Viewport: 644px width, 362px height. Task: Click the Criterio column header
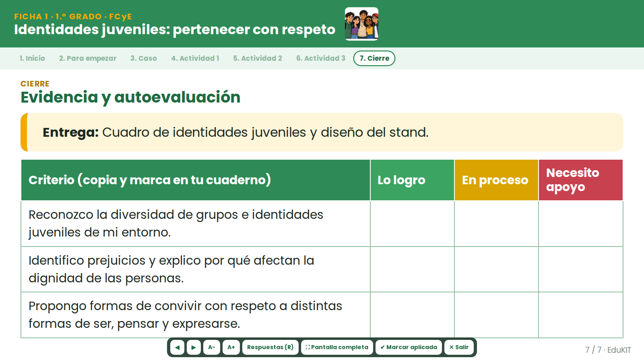click(196, 180)
